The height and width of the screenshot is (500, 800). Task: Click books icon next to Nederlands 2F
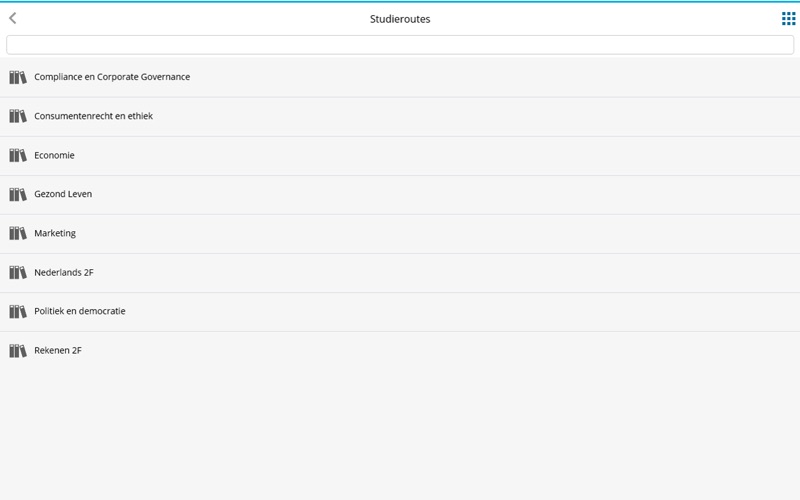[x=18, y=272]
